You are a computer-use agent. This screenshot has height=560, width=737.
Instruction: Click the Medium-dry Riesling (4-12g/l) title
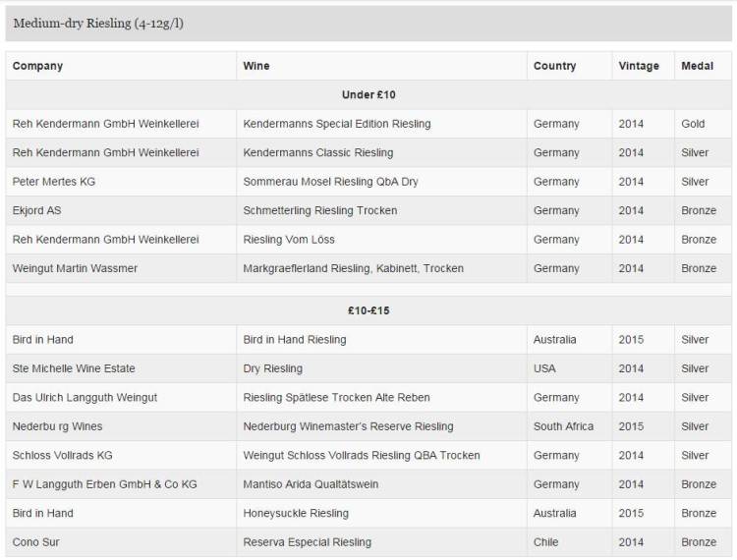pyautogui.click(x=98, y=24)
